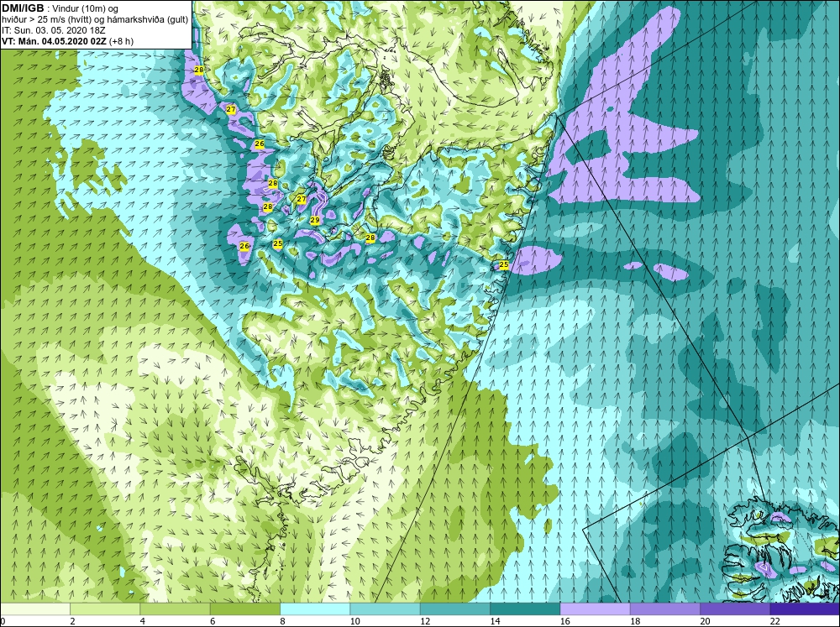Pick the 8–10 m/s light cyan legend swatch
The width and height of the screenshot is (840, 627).
click(315, 609)
